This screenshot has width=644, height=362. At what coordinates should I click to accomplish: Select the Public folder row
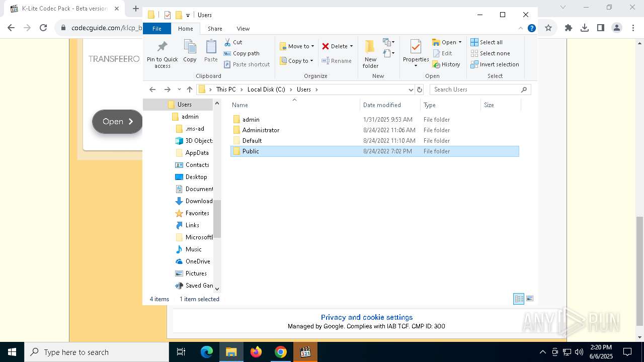(374, 151)
